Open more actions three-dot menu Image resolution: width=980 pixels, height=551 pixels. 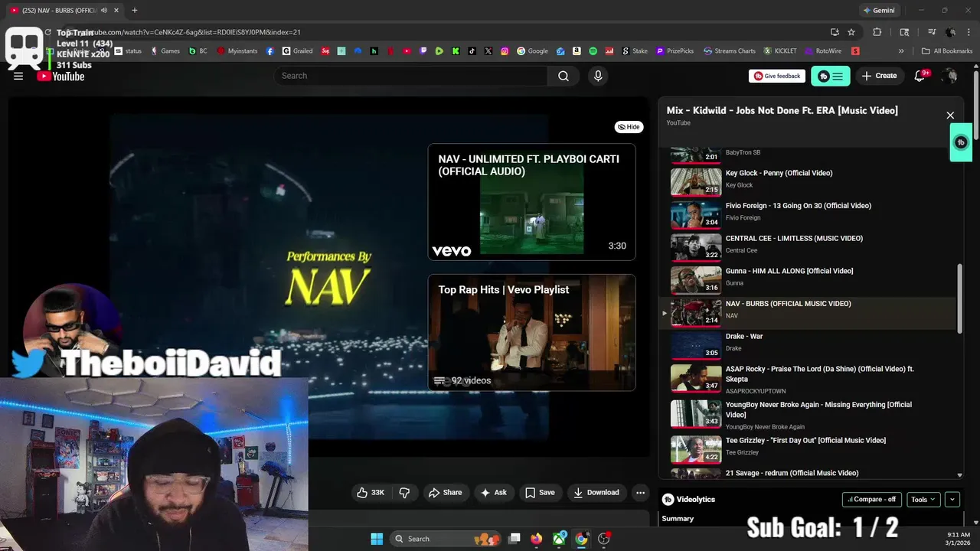coord(640,493)
